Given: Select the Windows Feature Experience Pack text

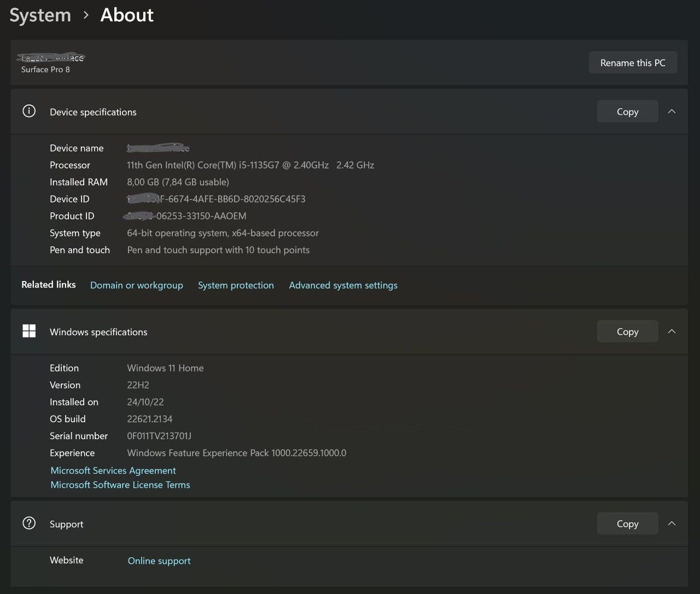Looking at the screenshot, I should point(237,453).
